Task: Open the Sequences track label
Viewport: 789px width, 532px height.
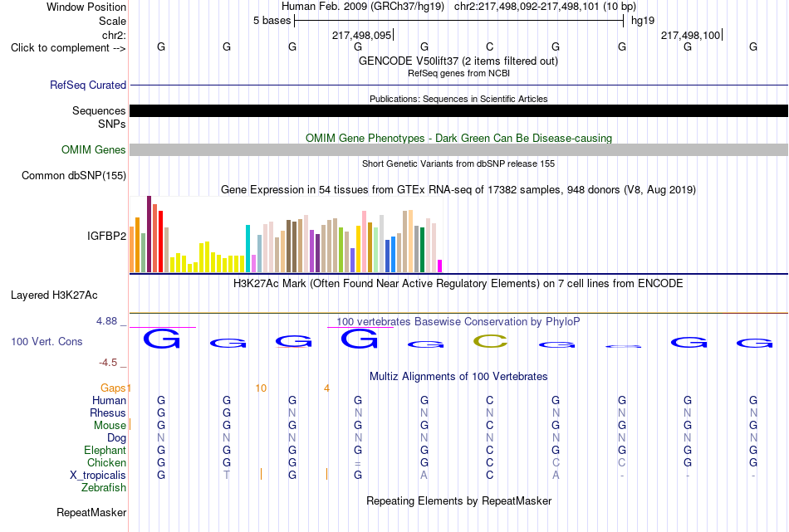Action: [x=99, y=110]
